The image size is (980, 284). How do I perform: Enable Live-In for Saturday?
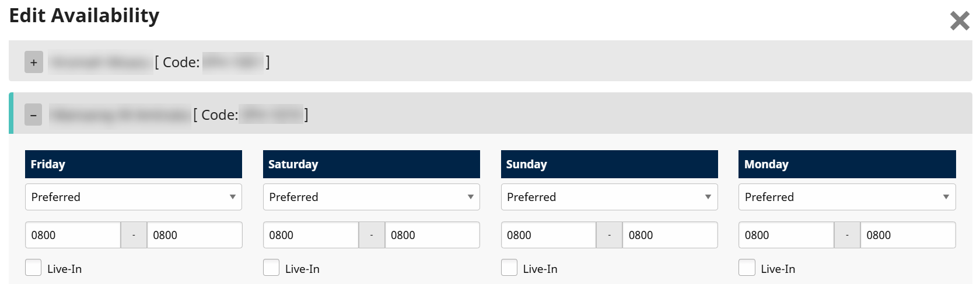coord(271,268)
